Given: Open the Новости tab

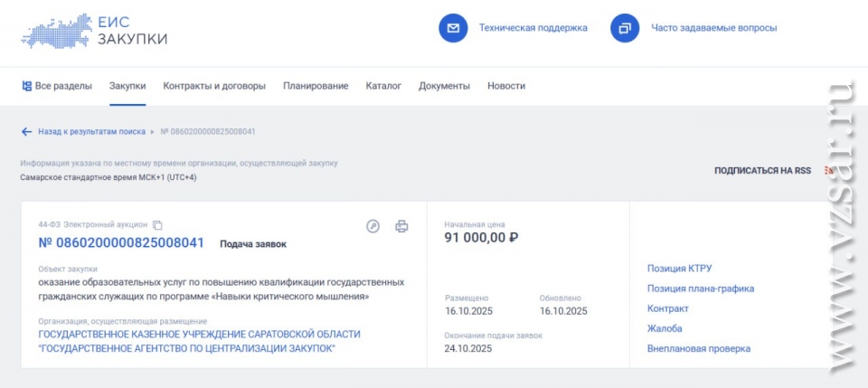Looking at the screenshot, I should pos(506,86).
